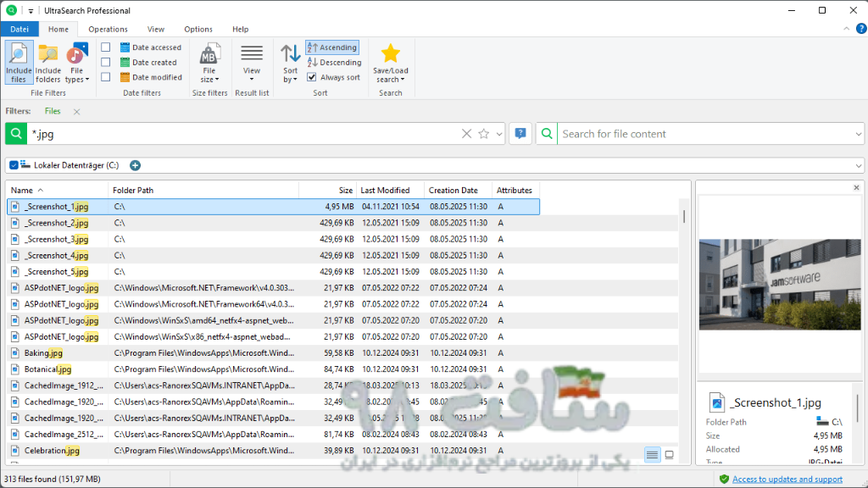The width and height of the screenshot is (868, 488).
Task: Expand the drive selection dropdown
Action: pos(858,165)
